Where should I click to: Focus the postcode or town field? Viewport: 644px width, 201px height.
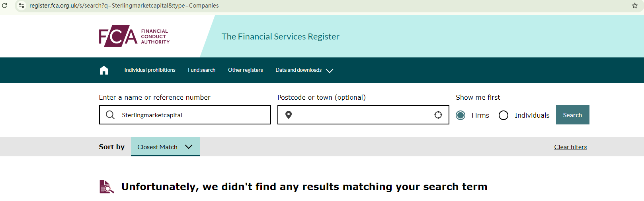[x=362, y=115]
